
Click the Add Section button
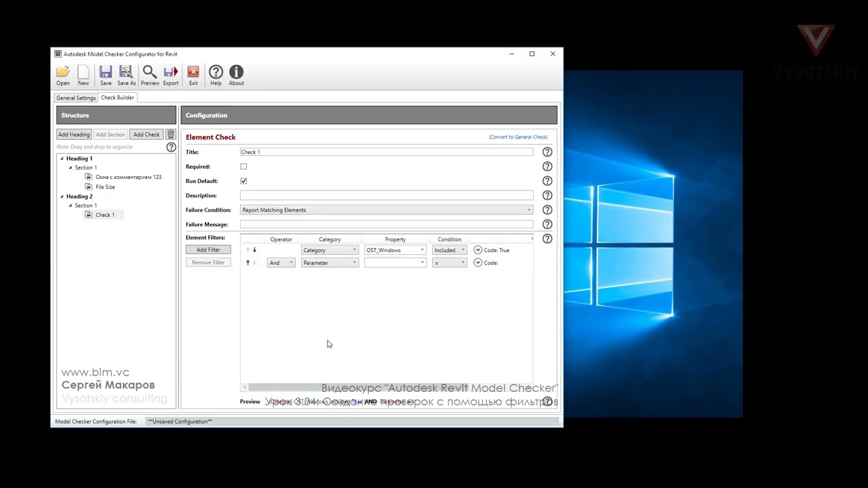[x=110, y=134]
